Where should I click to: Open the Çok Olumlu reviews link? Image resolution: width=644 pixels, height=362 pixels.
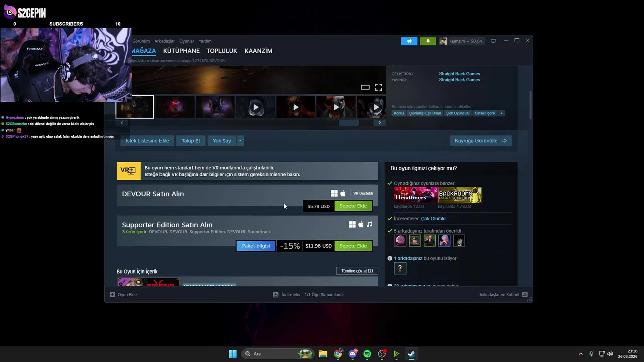pos(433,219)
